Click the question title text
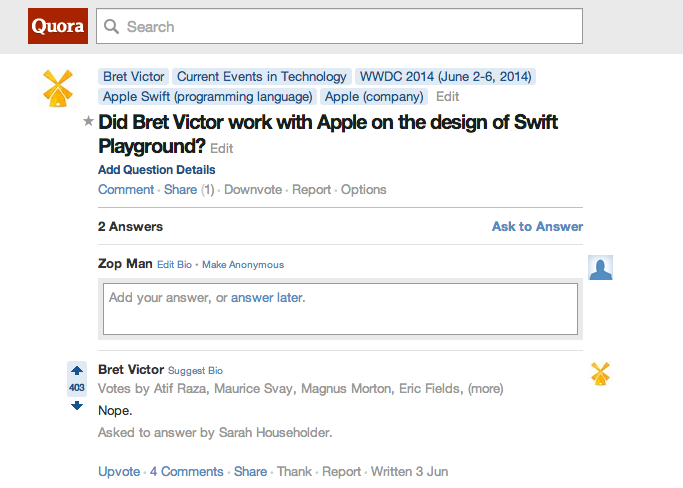The height and width of the screenshot is (488, 683). [x=327, y=134]
